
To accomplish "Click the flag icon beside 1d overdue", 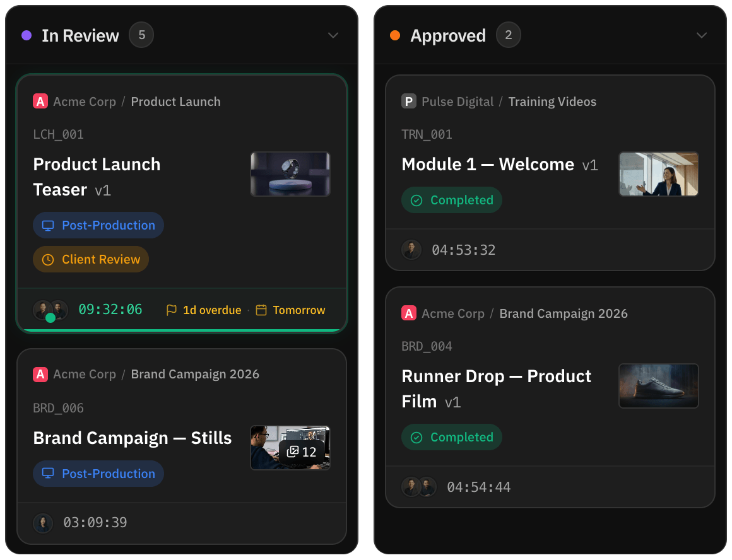I will pos(172,310).
